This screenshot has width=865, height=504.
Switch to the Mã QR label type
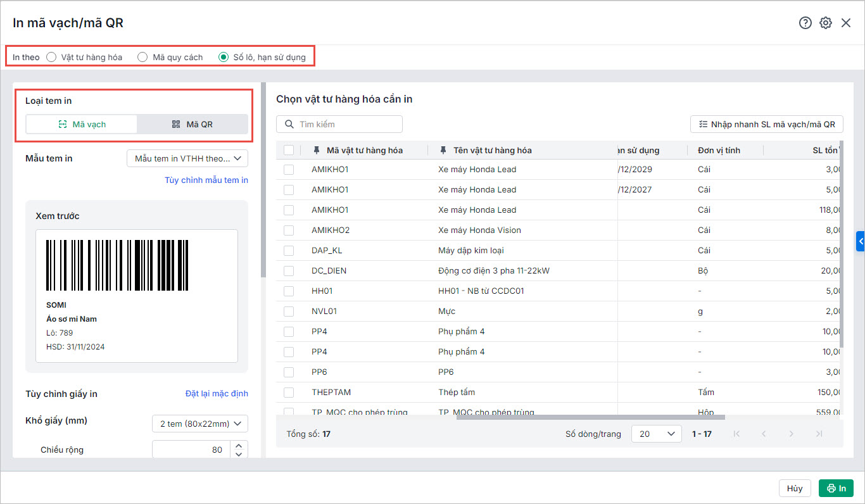click(x=193, y=124)
